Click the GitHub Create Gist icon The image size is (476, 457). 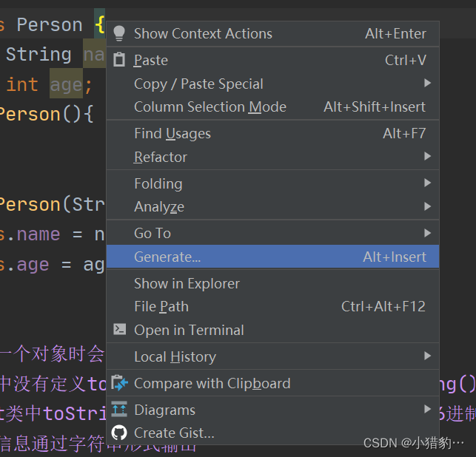pos(119,433)
